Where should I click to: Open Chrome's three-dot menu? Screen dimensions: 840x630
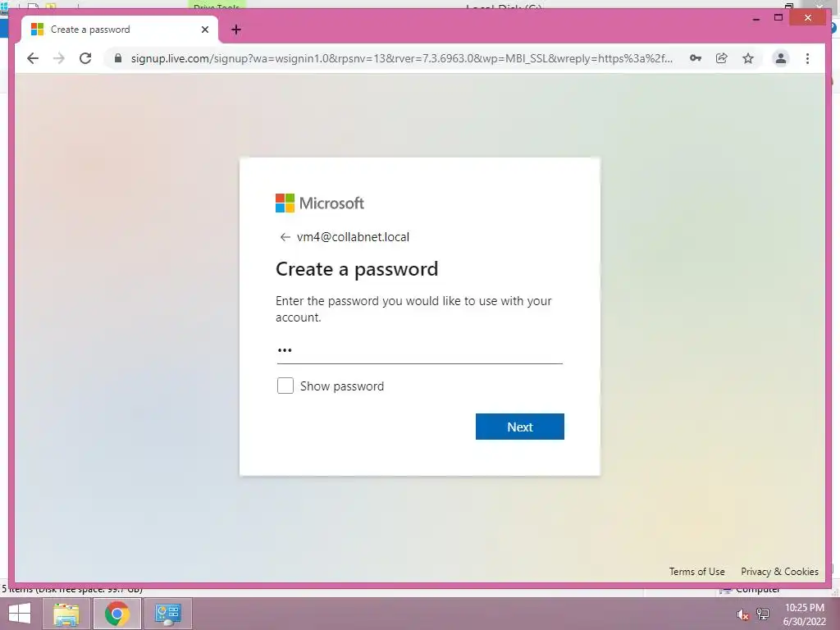[807, 58]
